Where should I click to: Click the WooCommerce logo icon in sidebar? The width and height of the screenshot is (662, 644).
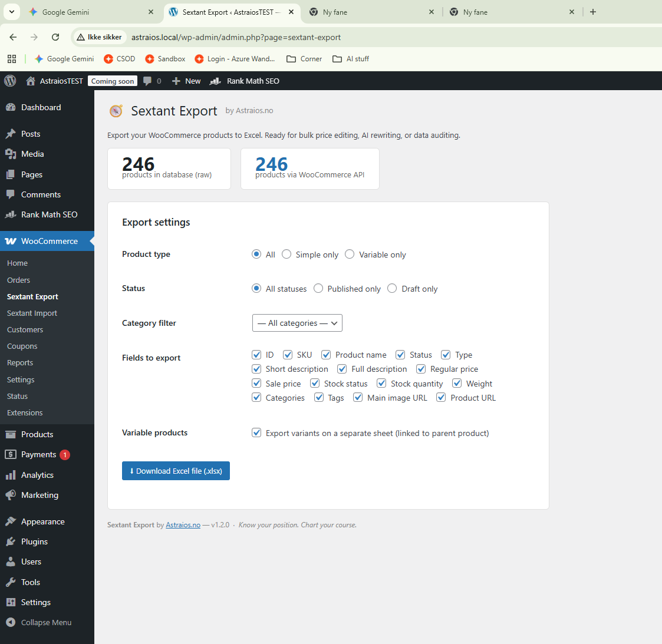11,241
